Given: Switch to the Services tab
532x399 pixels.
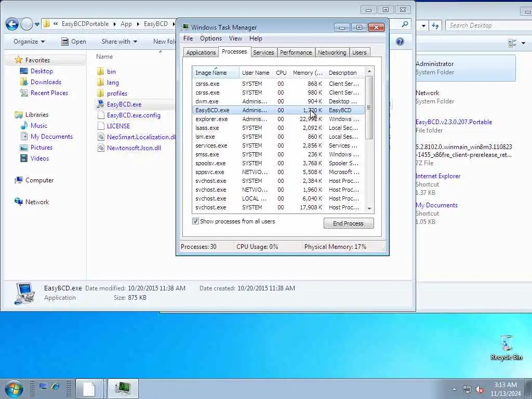Looking at the screenshot, I should click(263, 52).
